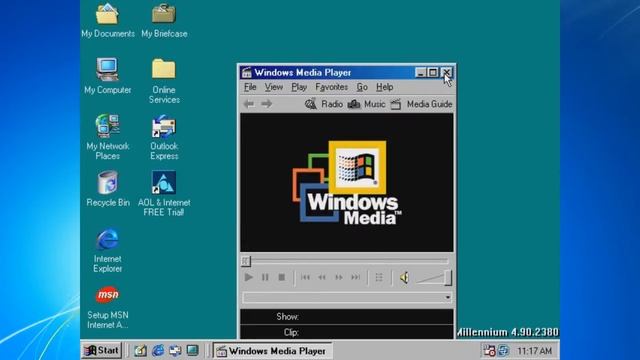Click the Pause button
The height and width of the screenshot is (360, 640).
265,278
